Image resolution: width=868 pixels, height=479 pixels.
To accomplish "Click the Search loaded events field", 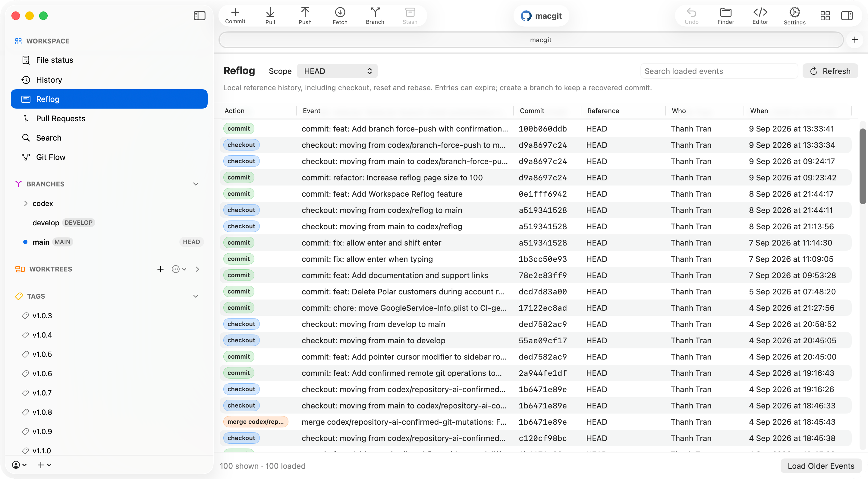I will pyautogui.click(x=719, y=71).
